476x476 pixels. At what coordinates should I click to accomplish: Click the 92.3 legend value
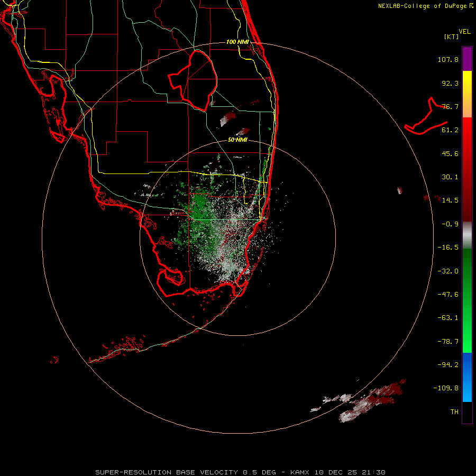click(450, 83)
